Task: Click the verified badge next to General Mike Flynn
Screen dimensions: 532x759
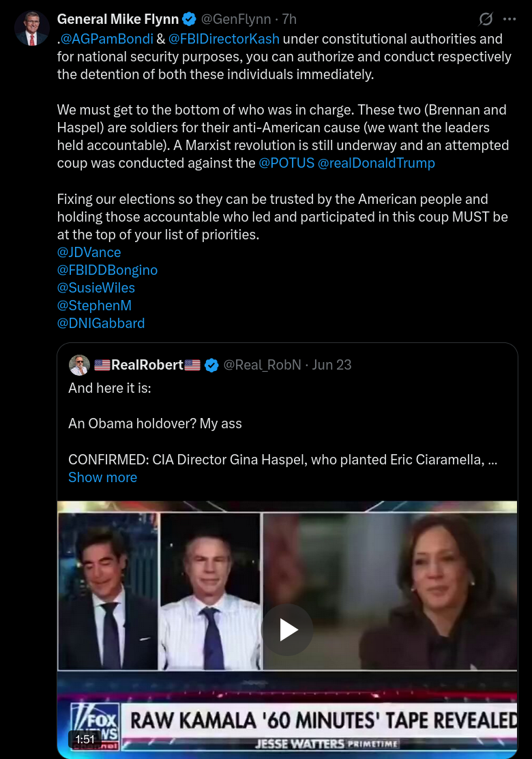Action: 190,19
